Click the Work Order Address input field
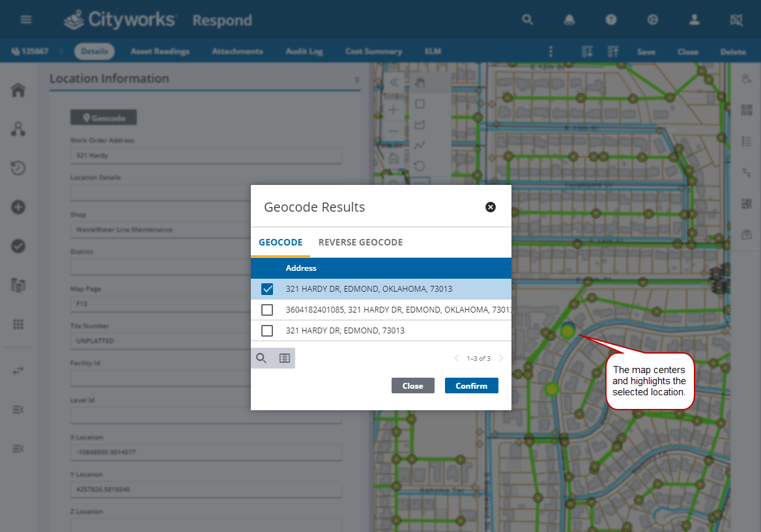Viewport: 761px width, 532px height. pos(206,156)
